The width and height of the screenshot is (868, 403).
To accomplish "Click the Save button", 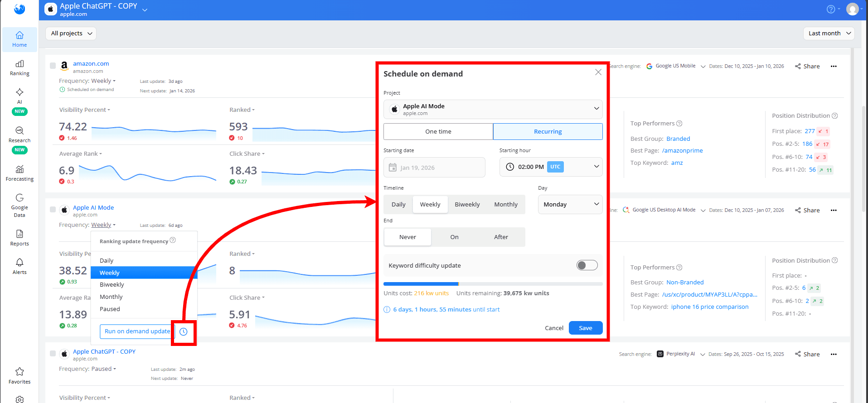I will (586, 328).
